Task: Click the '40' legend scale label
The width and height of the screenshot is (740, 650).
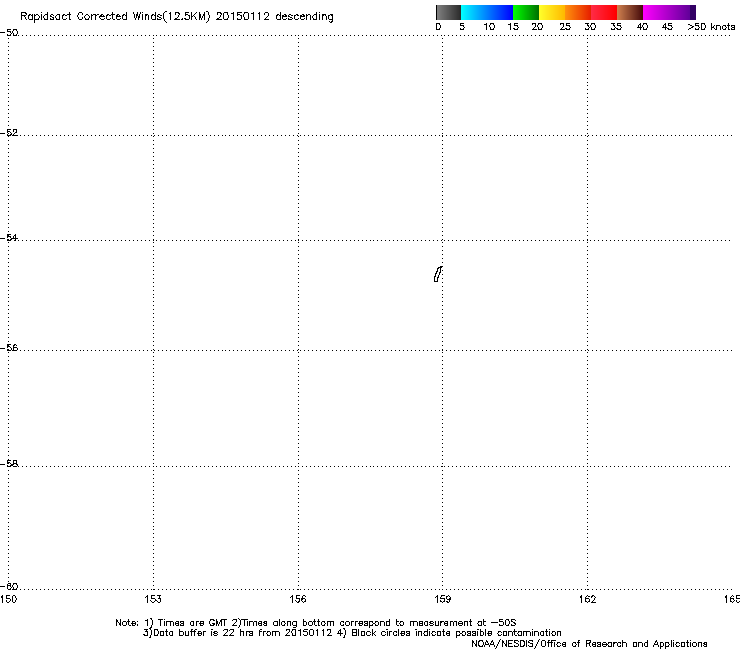Action: click(642, 27)
